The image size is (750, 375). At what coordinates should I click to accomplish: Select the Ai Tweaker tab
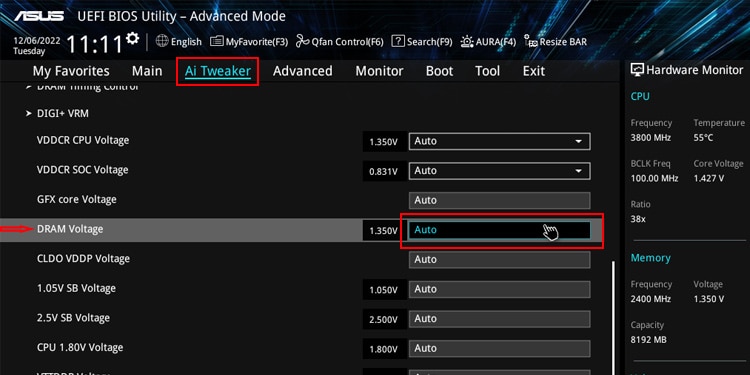(218, 71)
